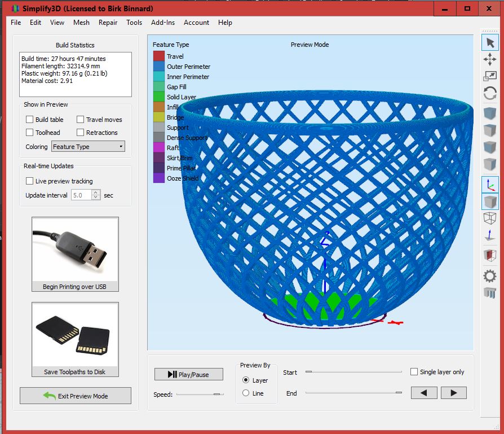Switch to the front view cube
The image size is (504, 434).
(490, 147)
